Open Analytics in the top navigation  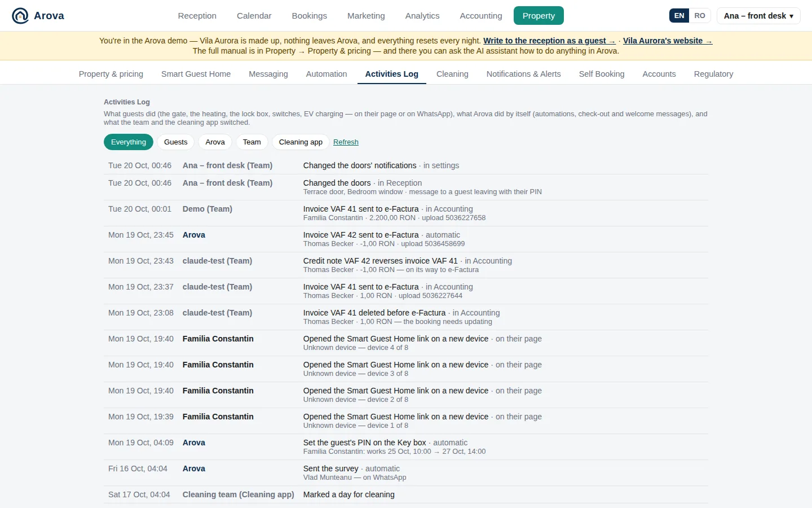point(422,16)
